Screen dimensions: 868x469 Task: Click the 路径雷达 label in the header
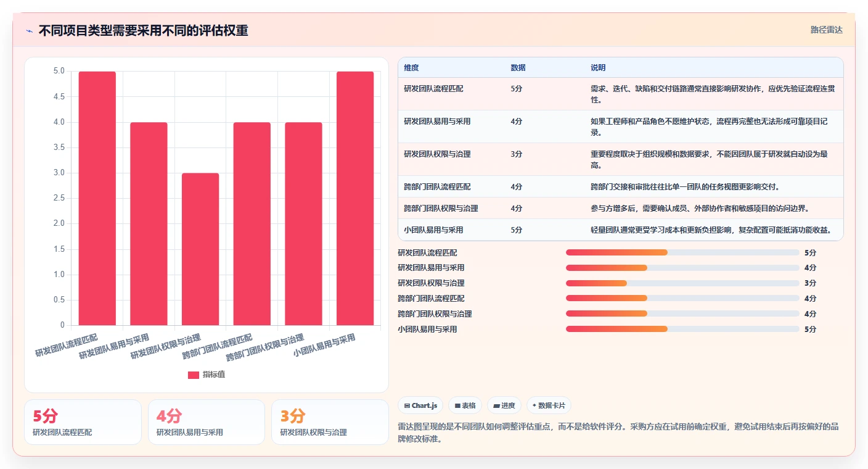[826, 30]
